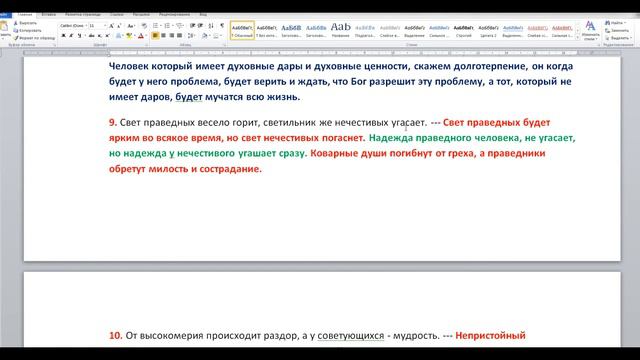The height and width of the screenshot is (360, 640).
Task: Click the Shrink Font icon
Action: click(x=119, y=26)
